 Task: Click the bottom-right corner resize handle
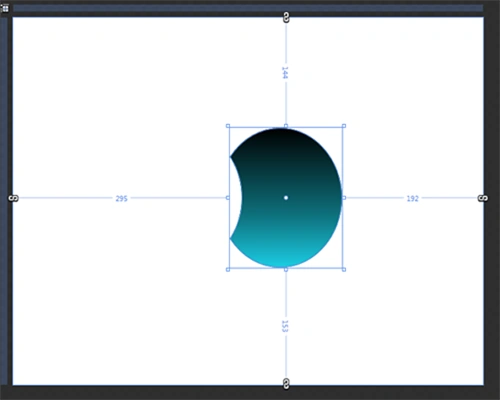344,270
